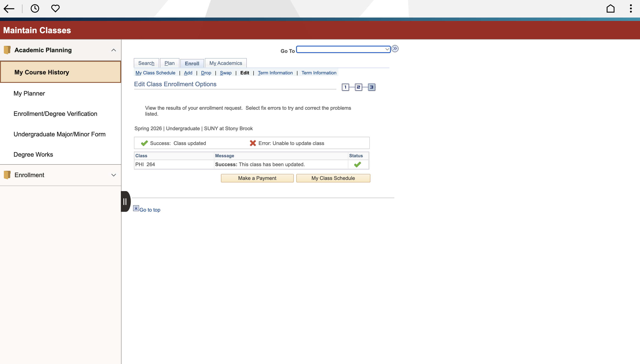Click the Academic Planning folder icon
The width and height of the screenshot is (640, 364).
(x=7, y=50)
